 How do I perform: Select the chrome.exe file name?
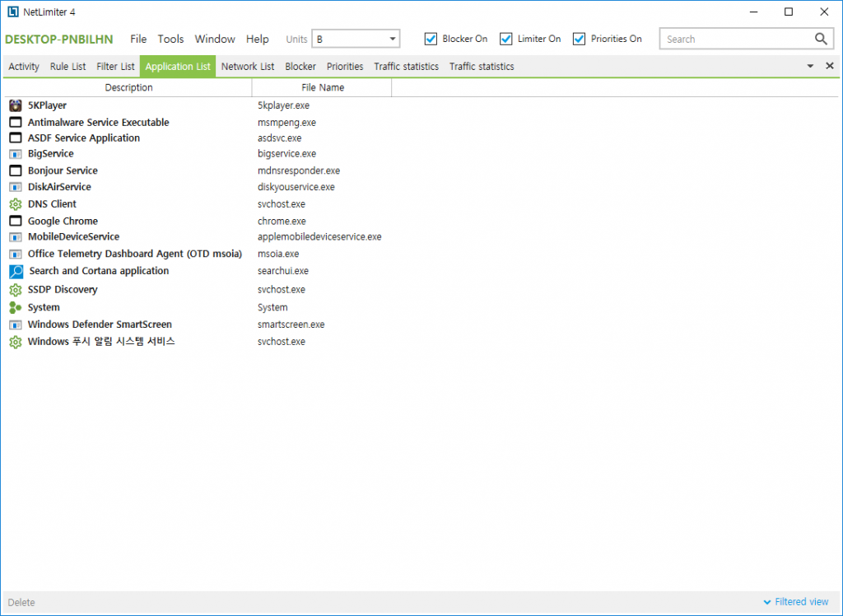tap(282, 221)
